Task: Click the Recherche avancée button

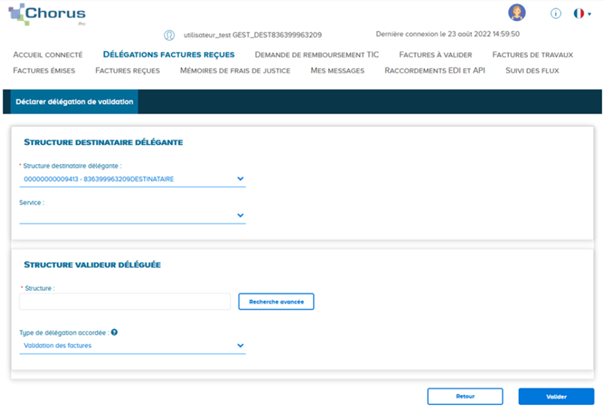Action: point(276,302)
